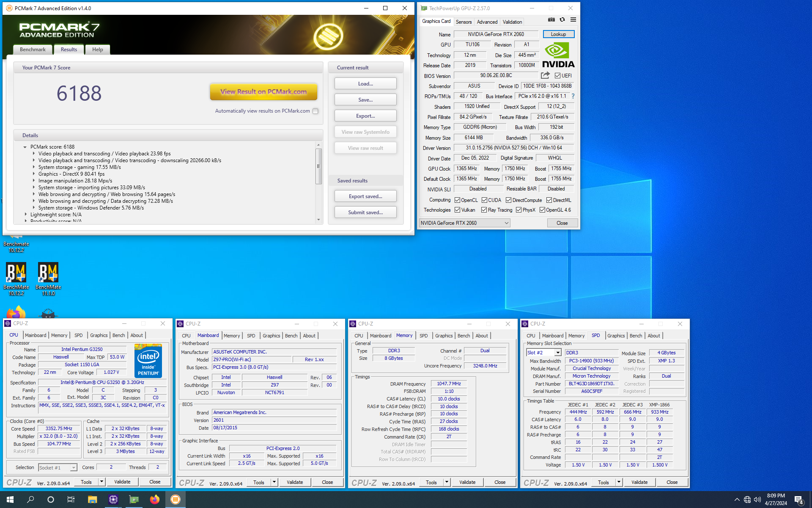This screenshot has width=812, height=508.
Task: Click Validate in CPU-Z Mainboard window
Action: [295, 482]
